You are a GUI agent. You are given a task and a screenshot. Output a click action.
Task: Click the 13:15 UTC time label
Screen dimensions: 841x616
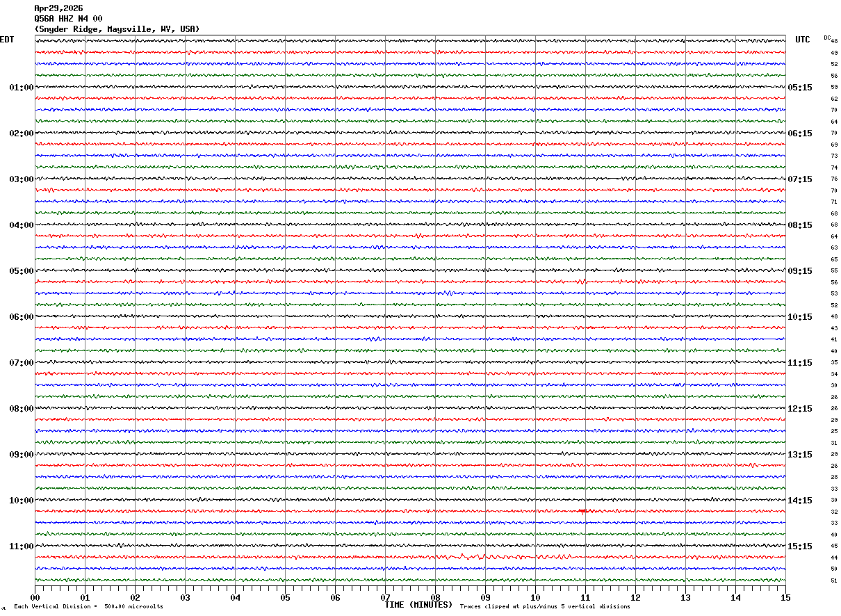(799, 455)
